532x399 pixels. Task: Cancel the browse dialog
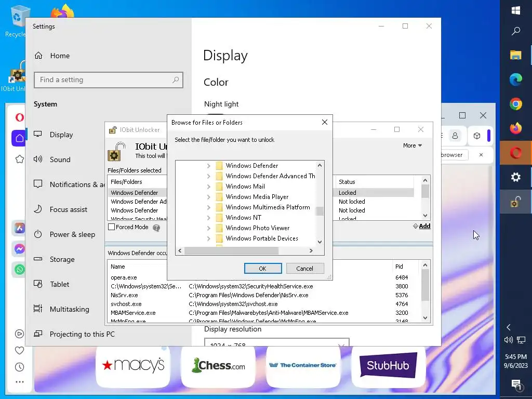[x=304, y=269]
